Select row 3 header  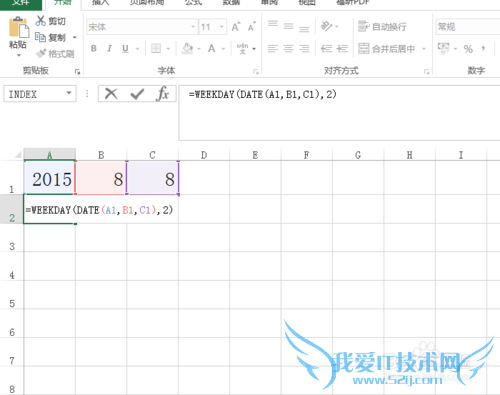[x=12, y=238]
